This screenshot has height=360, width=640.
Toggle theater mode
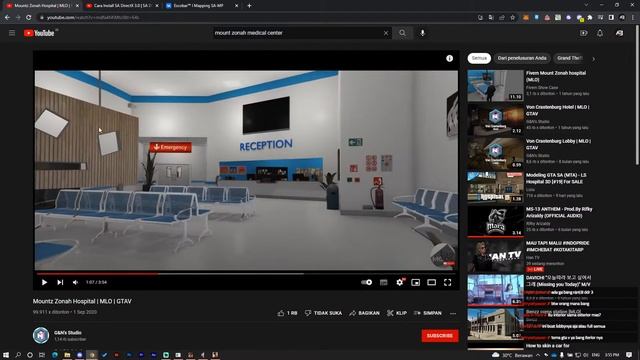pyautogui.click(x=431, y=282)
